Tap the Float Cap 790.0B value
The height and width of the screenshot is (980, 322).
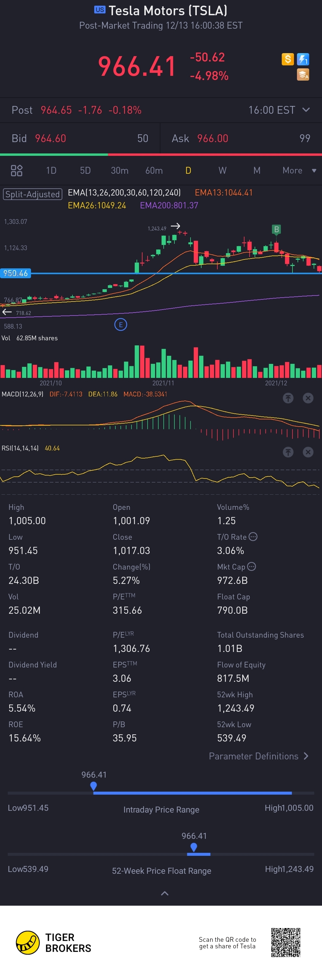(x=232, y=610)
